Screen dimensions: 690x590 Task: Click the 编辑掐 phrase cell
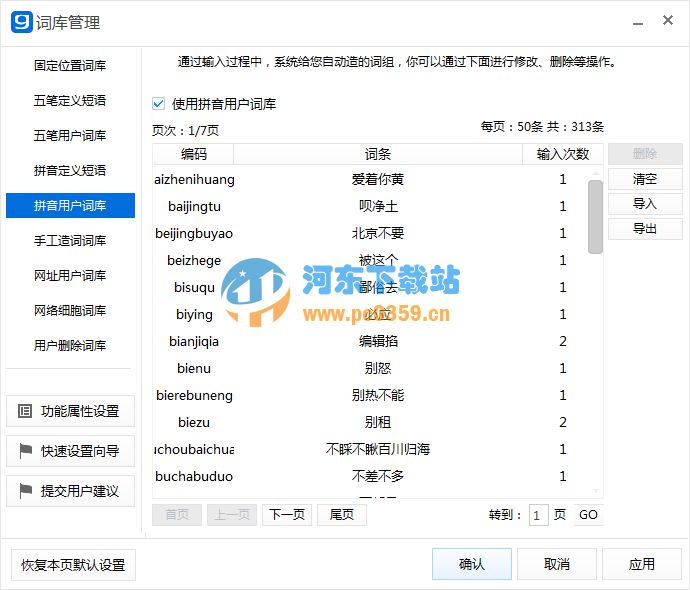378,341
